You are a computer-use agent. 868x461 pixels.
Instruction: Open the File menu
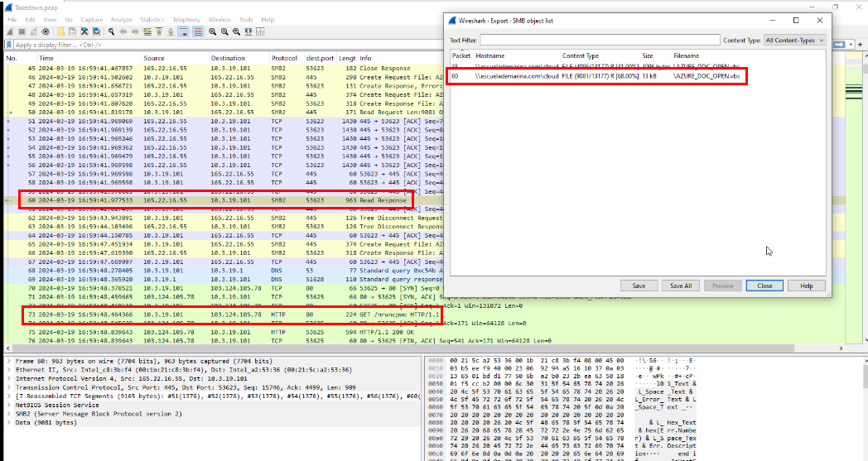(12, 19)
